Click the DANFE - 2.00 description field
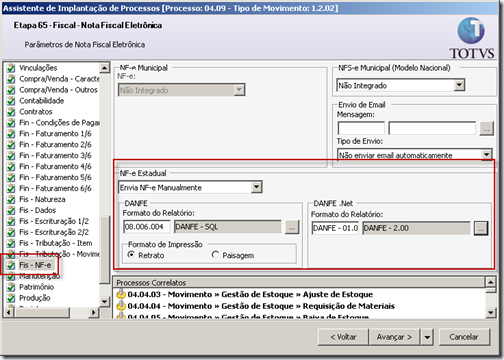Image resolution: width=504 pixels, height=360 pixels. point(416,228)
